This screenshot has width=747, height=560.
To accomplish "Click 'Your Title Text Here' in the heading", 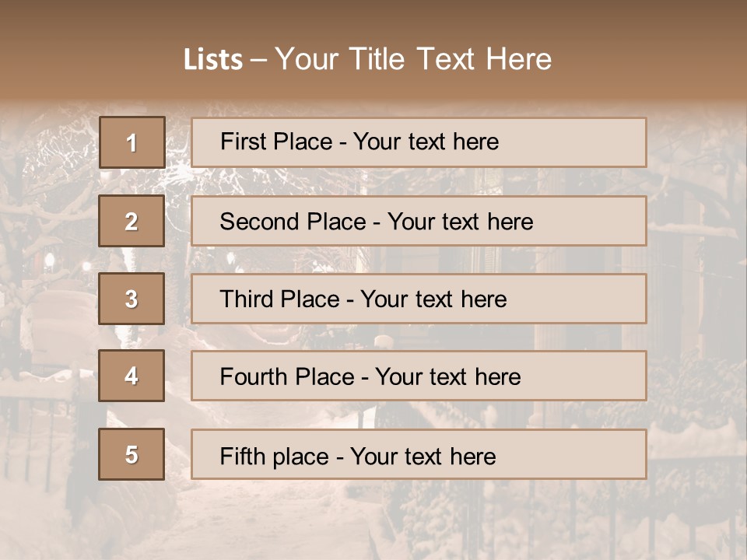I will click(x=413, y=59).
